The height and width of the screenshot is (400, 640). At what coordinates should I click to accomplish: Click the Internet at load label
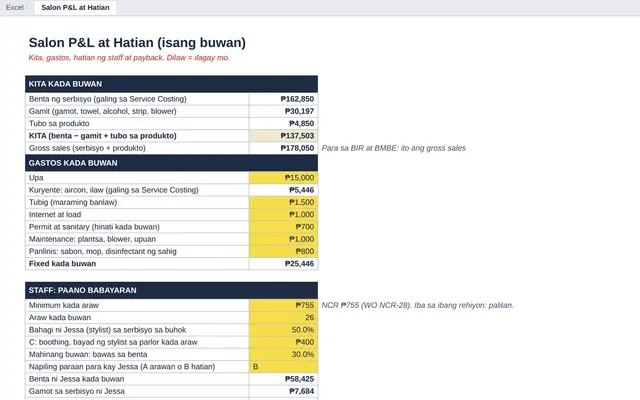137,214
